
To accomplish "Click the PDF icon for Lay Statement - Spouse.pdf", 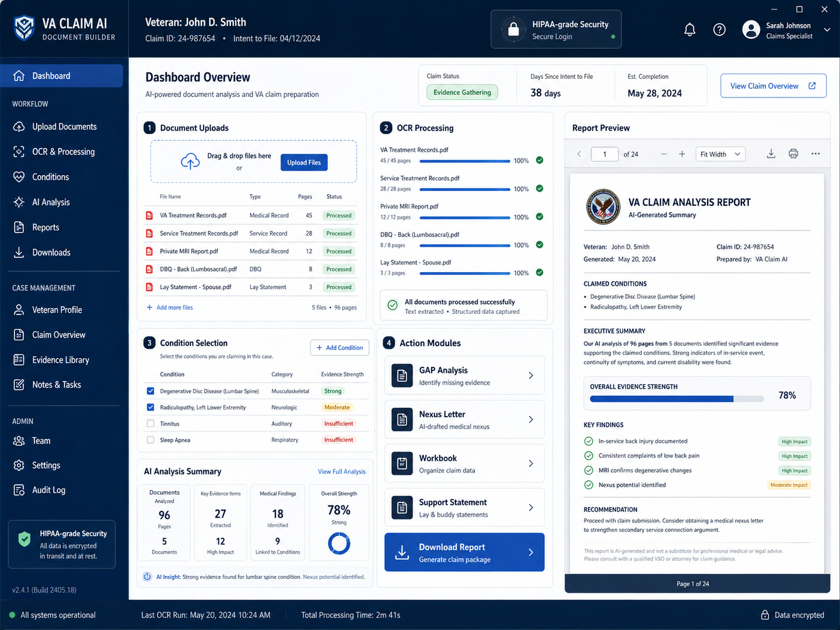I will [149, 287].
